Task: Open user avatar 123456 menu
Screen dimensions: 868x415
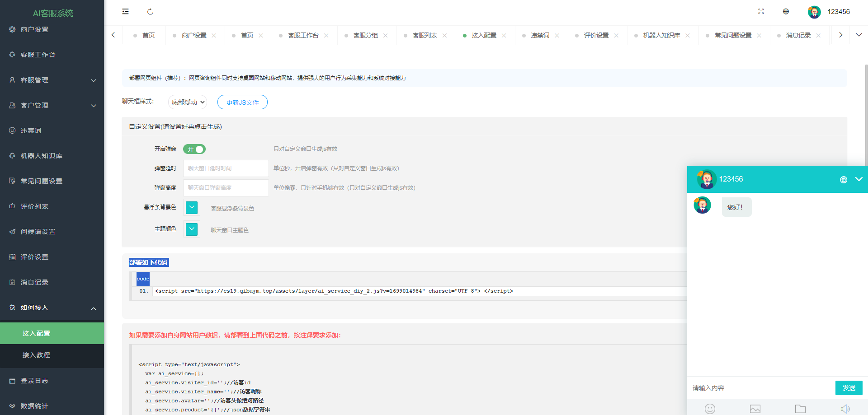Action: tap(829, 12)
